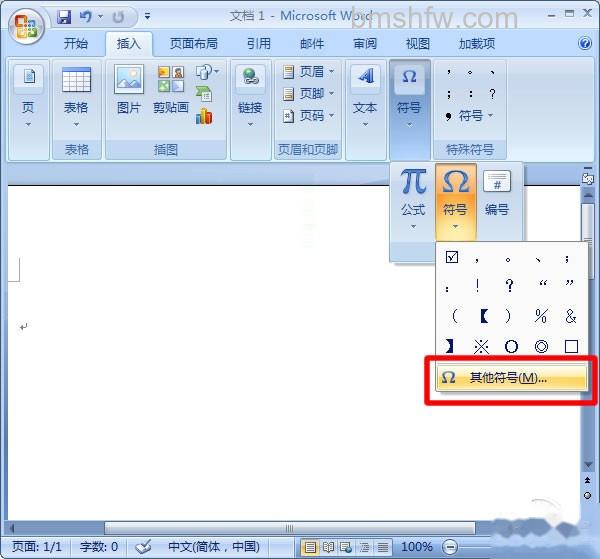Switch to the 引用 References tab

(x=259, y=44)
